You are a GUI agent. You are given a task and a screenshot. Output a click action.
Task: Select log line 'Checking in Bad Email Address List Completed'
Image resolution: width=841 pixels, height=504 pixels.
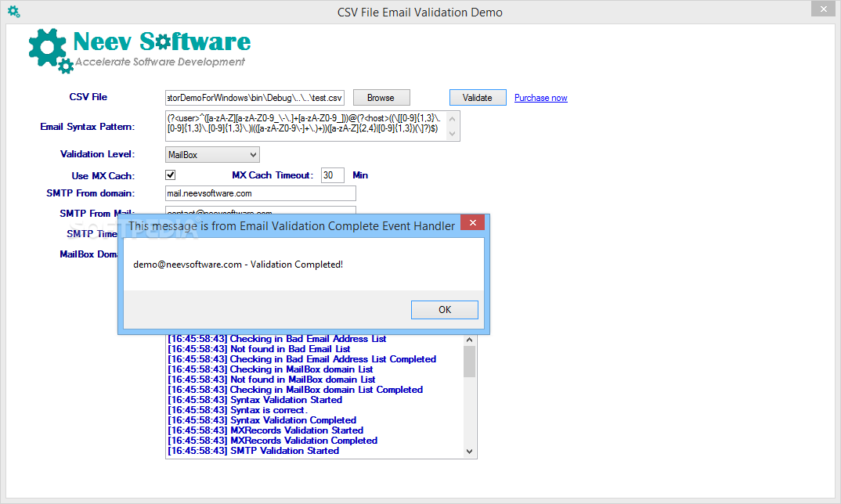302,359
